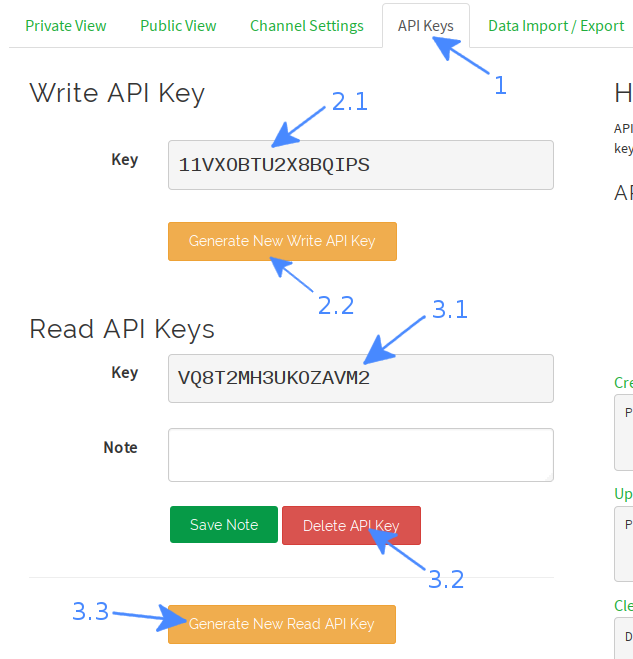633x659 pixels.
Task: Save the note with Save Note
Action: click(x=224, y=525)
